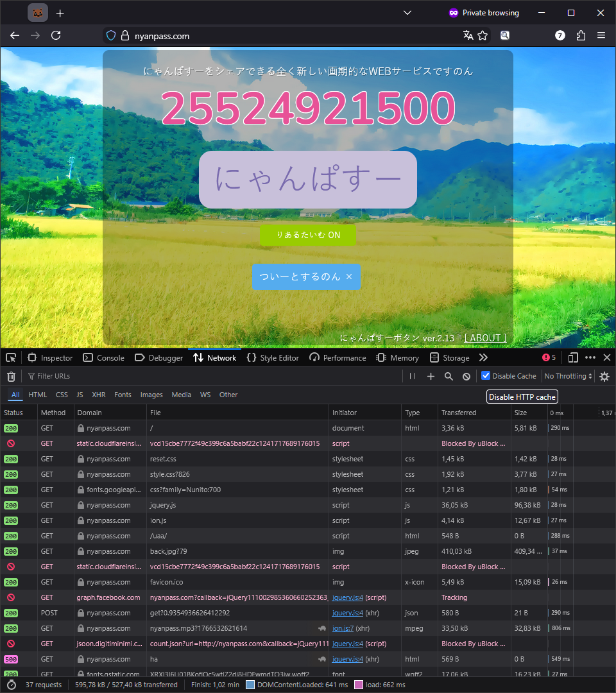Image resolution: width=616 pixels, height=693 pixels.
Task: Click the translate page icon
Action: (x=468, y=35)
